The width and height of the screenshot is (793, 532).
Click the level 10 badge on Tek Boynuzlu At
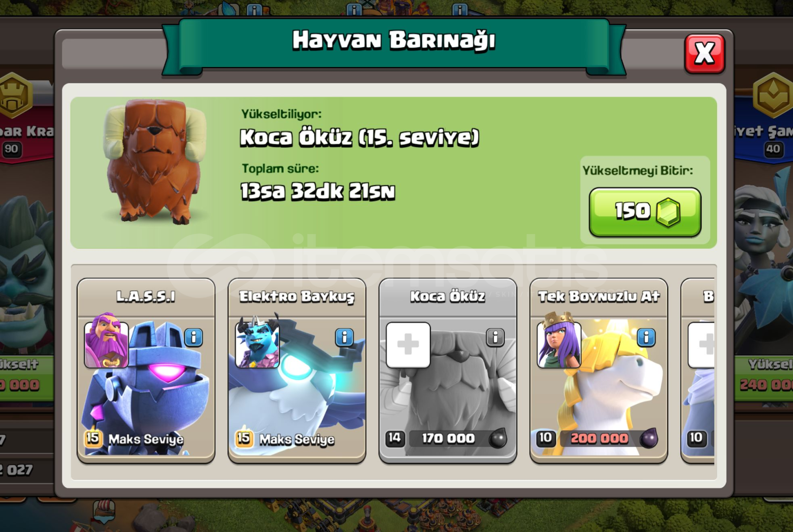[x=545, y=438]
